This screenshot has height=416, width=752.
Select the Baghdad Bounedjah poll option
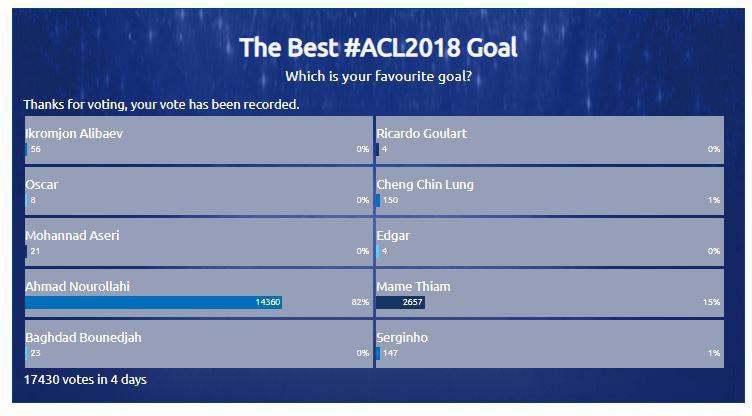(x=198, y=344)
